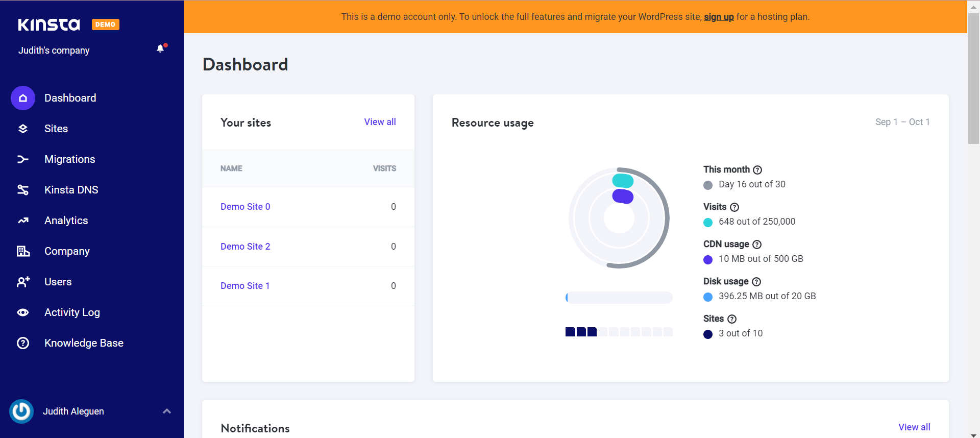Open Demo Site 0
980x438 pixels.
click(245, 207)
